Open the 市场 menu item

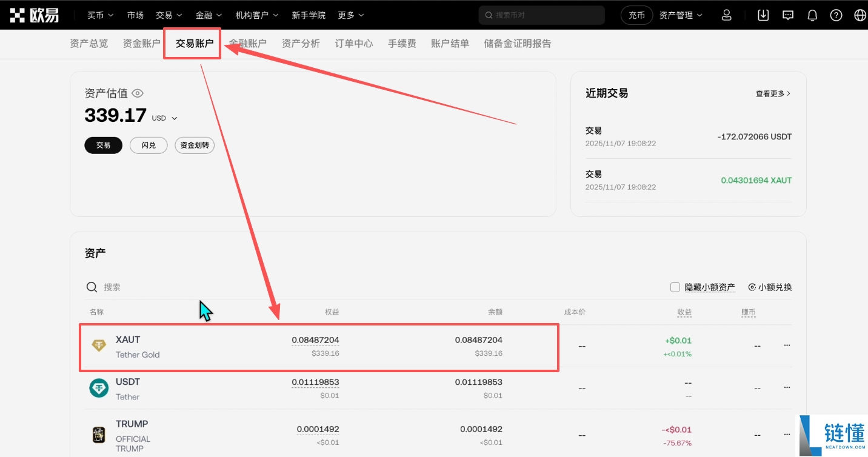point(135,15)
